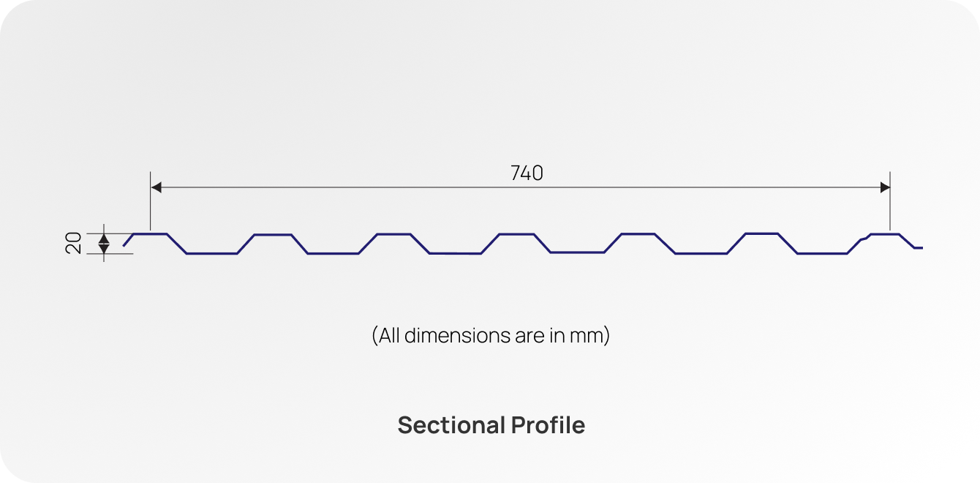This screenshot has width=980, height=483.
Task: Click the upward arrowhead of the 20 dimension
Action: coord(104,239)
